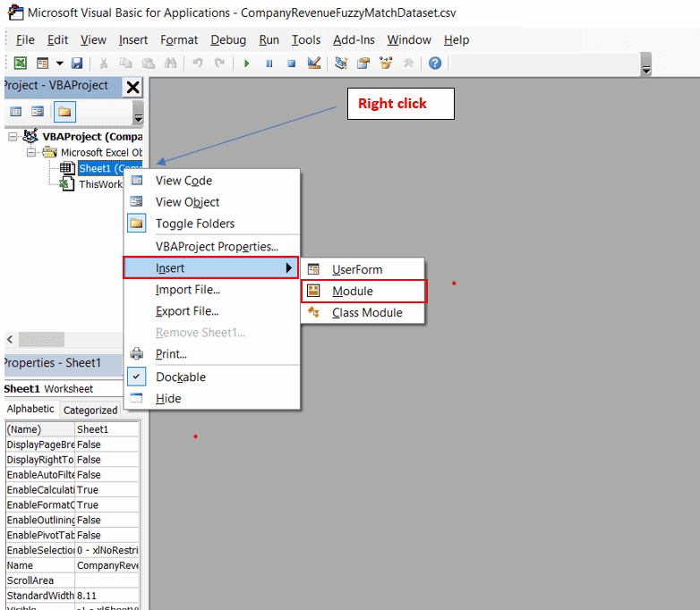
Task: Run the macro with the green play icon
Action: [246, 64]
